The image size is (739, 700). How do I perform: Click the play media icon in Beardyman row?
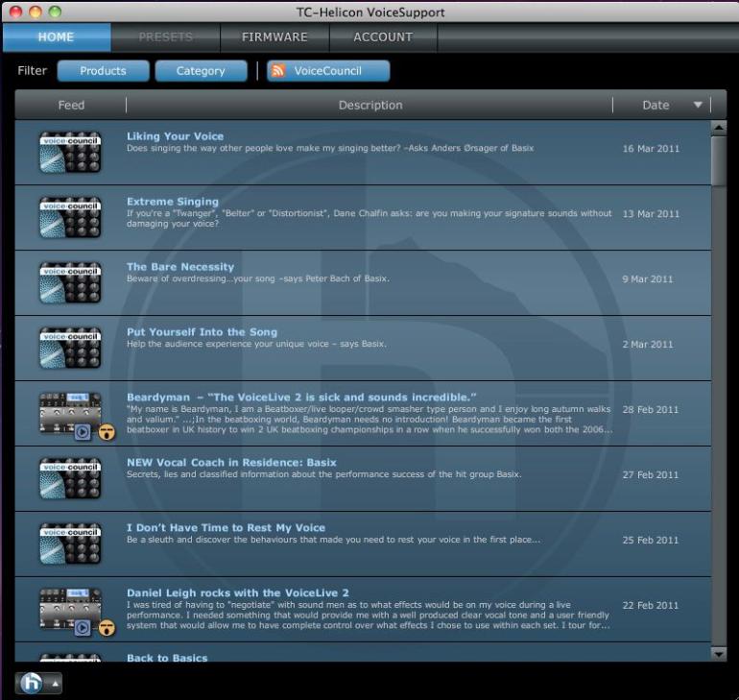tap(83, 432)
